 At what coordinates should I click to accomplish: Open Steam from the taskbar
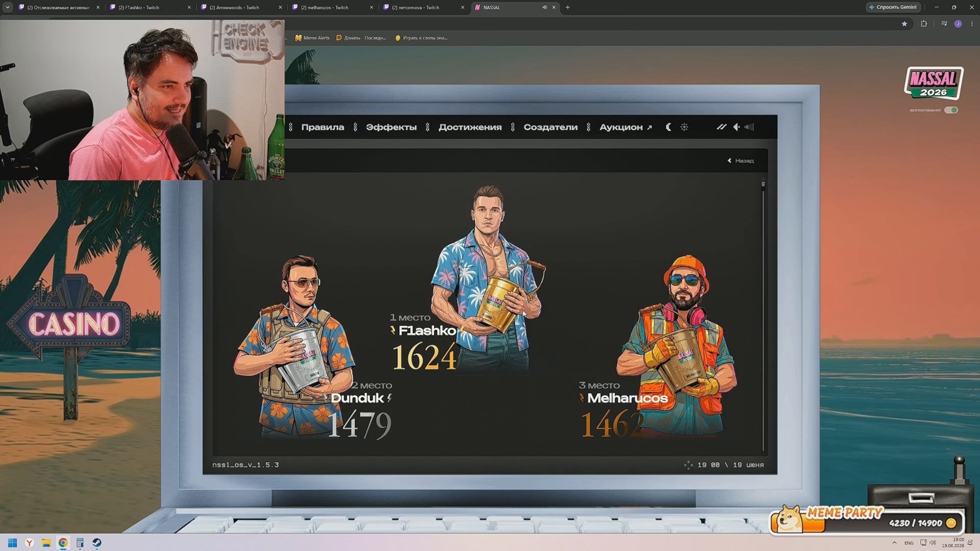pyautogui.click(x=97, y=543)
